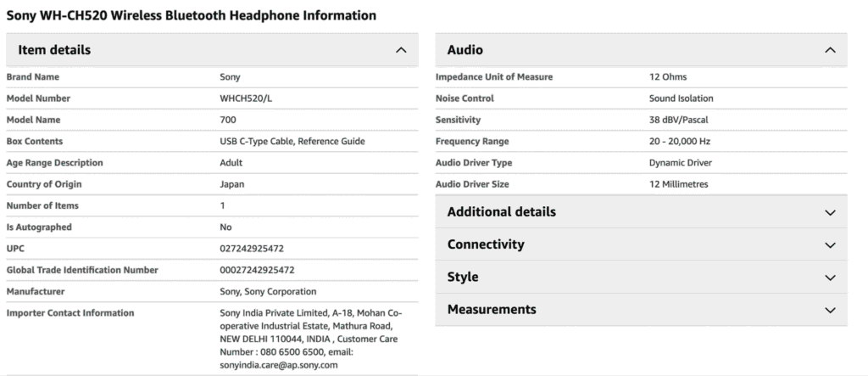Select the Sensitivity label
This screenshot has width=868, height=376.
(458, 120)
